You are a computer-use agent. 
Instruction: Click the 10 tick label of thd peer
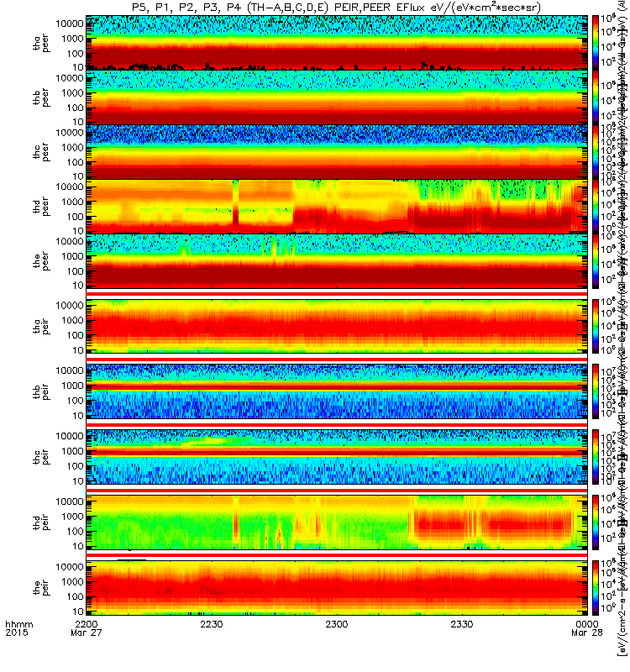77,231
